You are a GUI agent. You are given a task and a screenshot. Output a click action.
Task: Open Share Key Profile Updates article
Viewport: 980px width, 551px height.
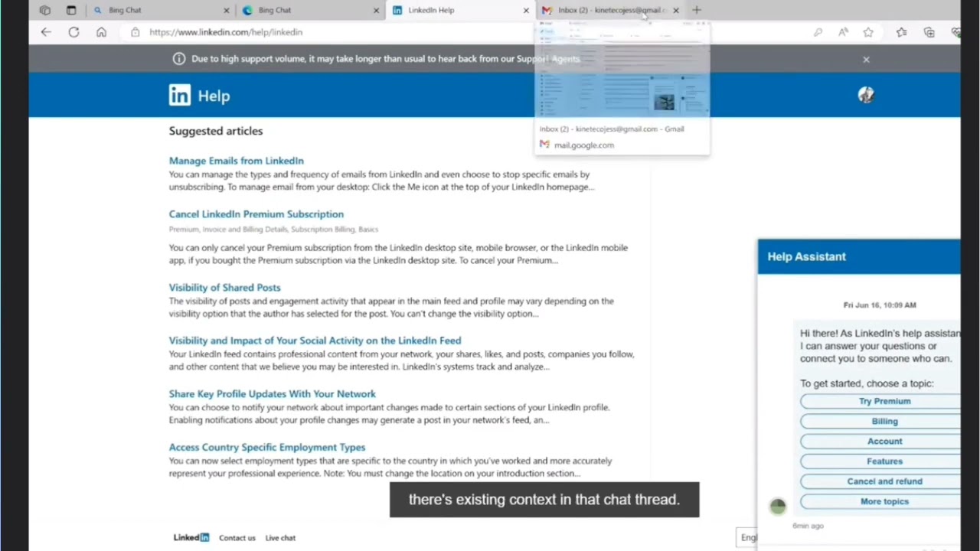pyautogui.click(x=273, y=394)
